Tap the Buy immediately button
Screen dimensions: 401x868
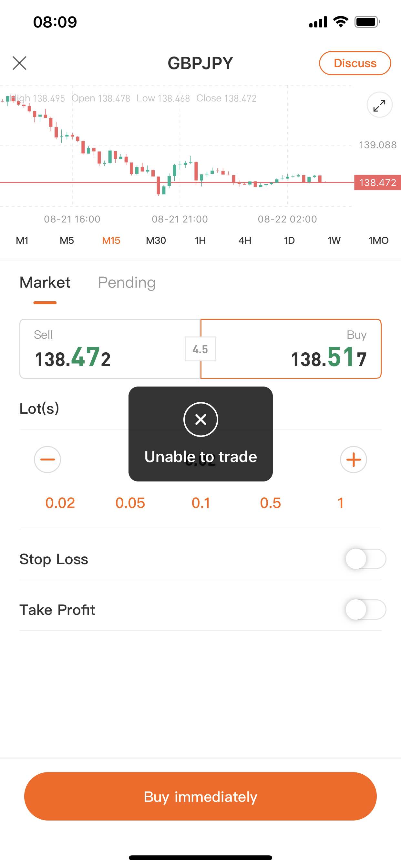200,796
